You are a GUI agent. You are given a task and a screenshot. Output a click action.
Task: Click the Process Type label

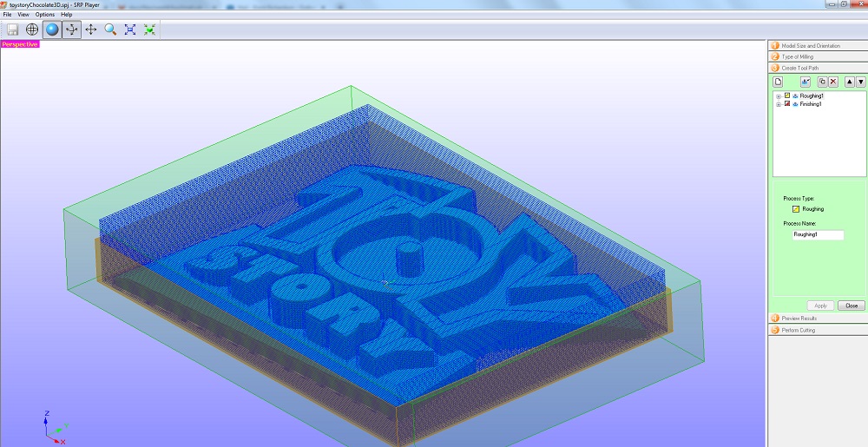pyautogui.click(x=799, y=198)
